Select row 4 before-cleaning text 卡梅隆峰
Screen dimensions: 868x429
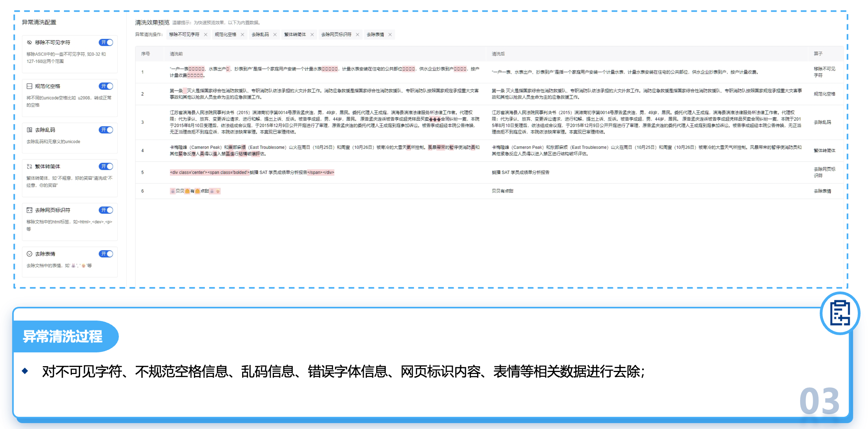(x=325, y=150)
